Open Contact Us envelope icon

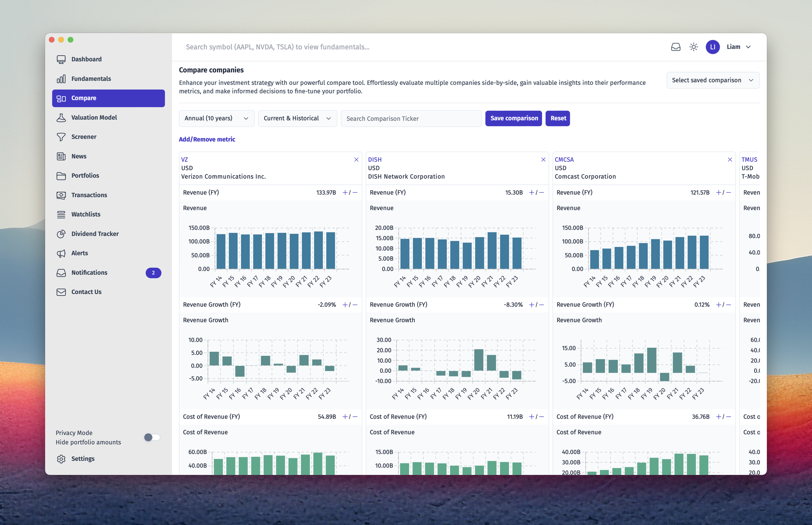click(x=61, y=292)
